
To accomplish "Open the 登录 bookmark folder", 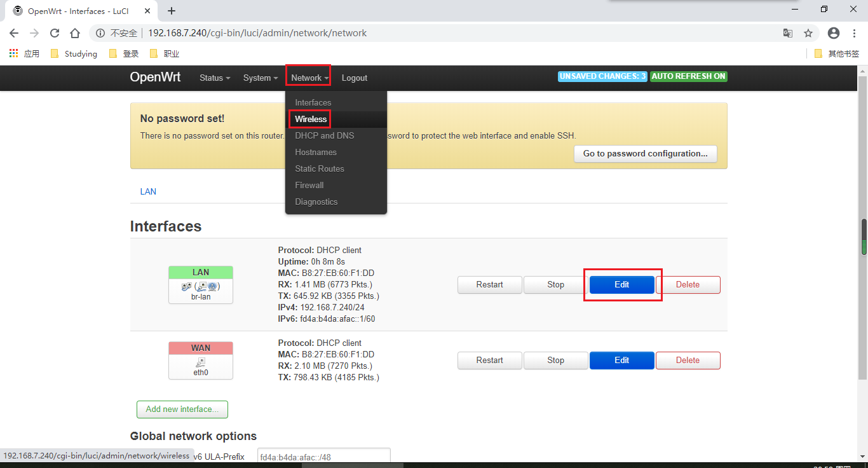I will pos(124,53).
